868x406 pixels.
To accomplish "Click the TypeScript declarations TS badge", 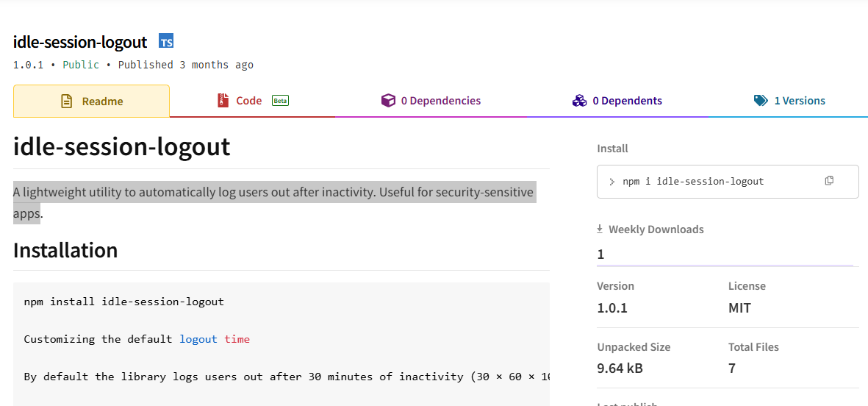I will [166, 41].
